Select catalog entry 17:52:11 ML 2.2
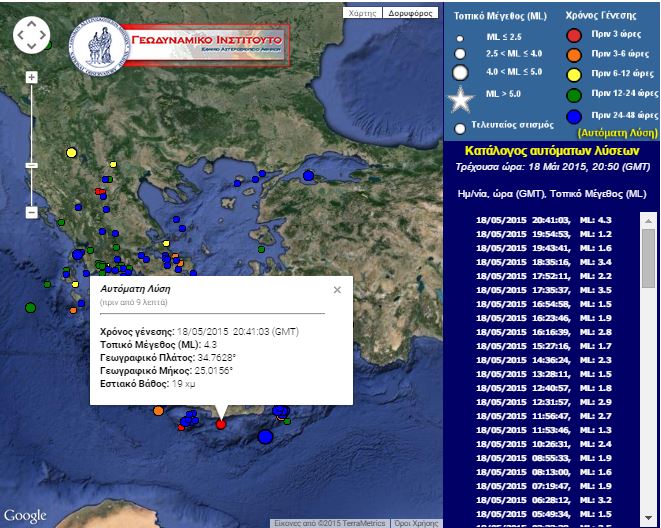Viewport: 661px width, 528px height. pos(544,276)
